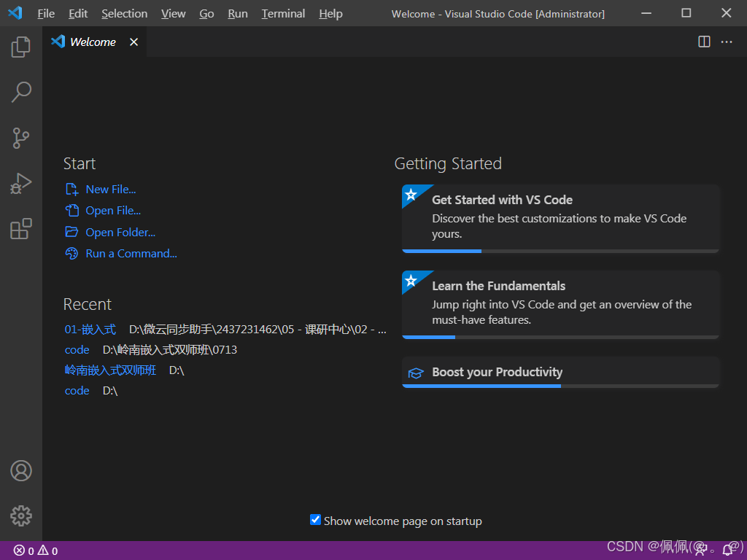Open the Source Control view icon

point(21,138)
